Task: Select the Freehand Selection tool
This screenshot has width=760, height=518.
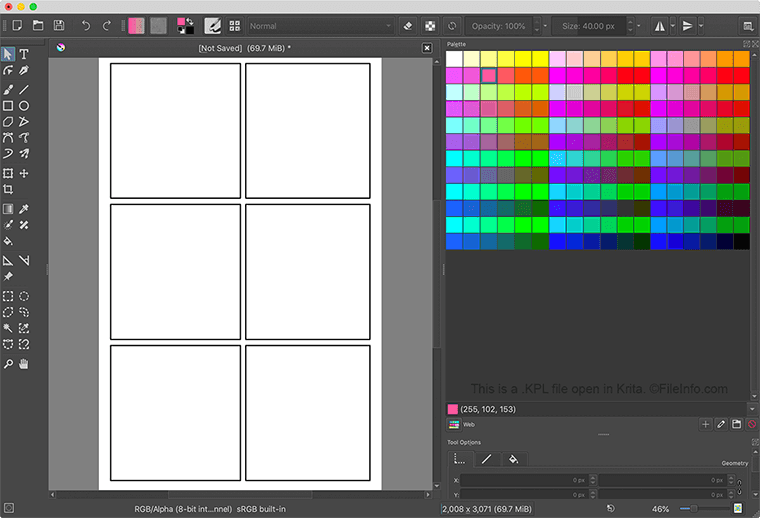Action: click(24, 312)
